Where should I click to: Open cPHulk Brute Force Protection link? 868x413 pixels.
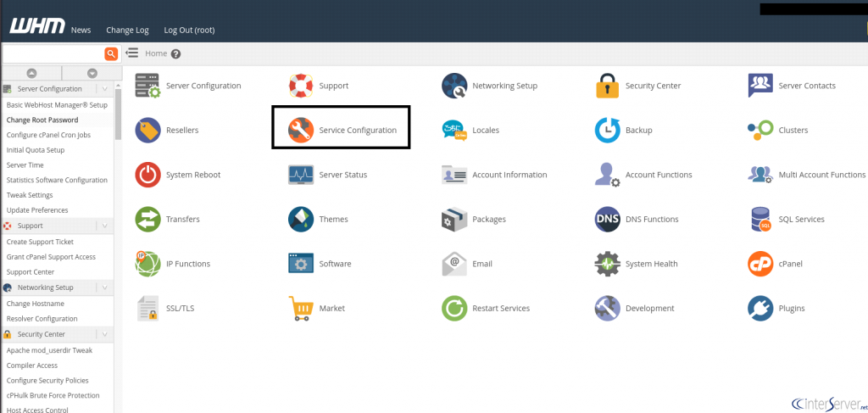pyautogui.click(x=53, y=395)
